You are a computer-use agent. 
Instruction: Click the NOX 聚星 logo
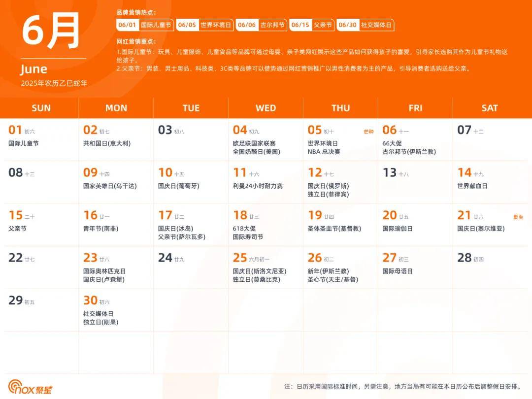click(x=30, y=387)
